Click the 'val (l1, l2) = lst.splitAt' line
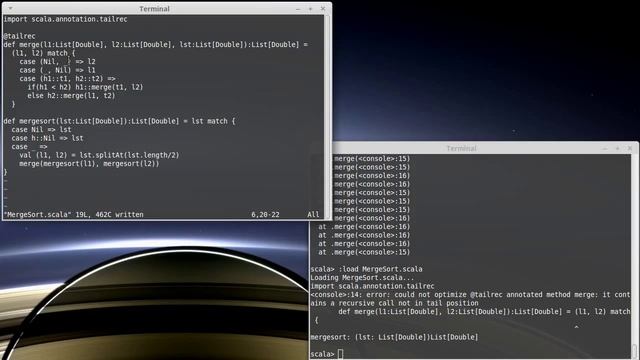 pos(99,155)
